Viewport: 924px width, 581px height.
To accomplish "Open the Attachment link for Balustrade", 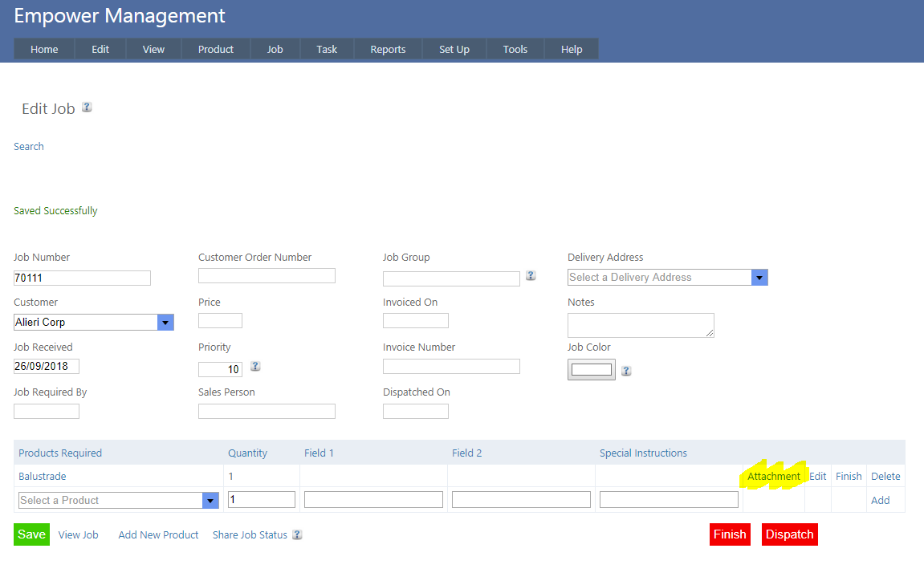I will [773, 476].
